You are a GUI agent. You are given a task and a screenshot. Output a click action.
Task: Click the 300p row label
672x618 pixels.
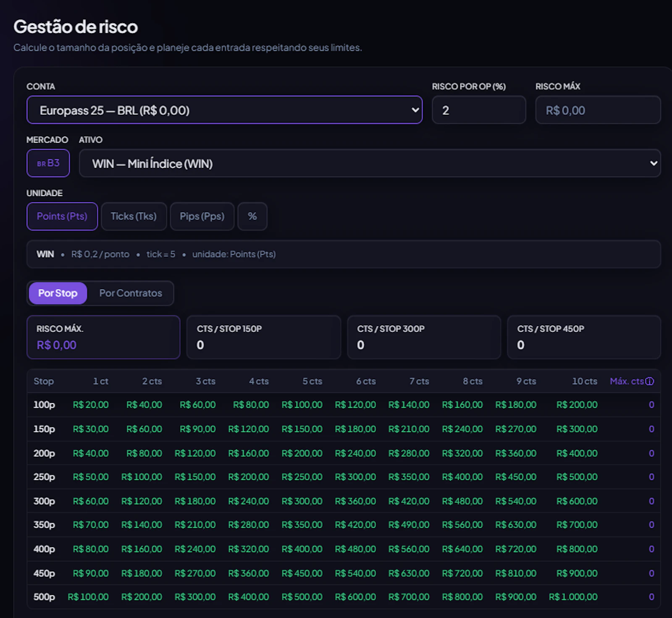click(44, 502)
